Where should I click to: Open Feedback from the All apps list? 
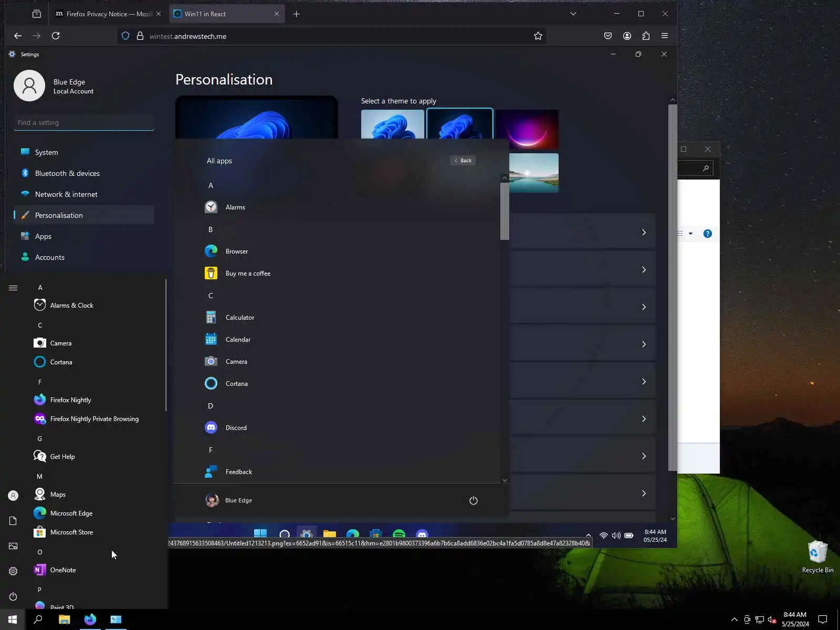pos(228,472)
